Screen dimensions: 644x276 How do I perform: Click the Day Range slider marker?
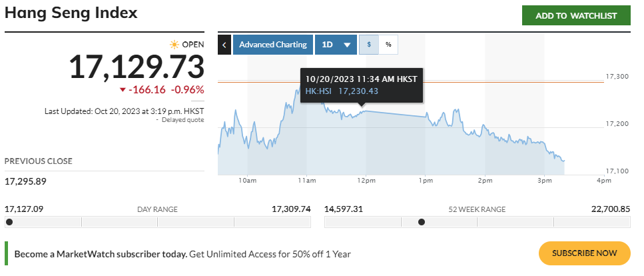coord(9,222)
